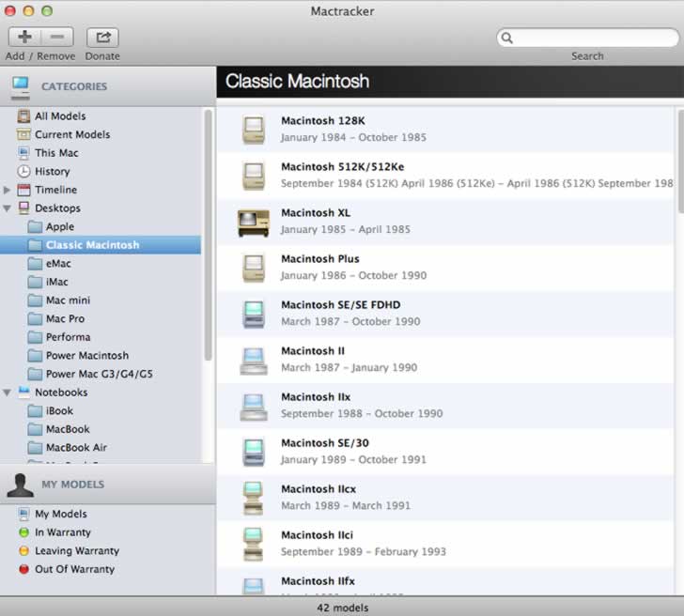Open the iBook folder

35,410
